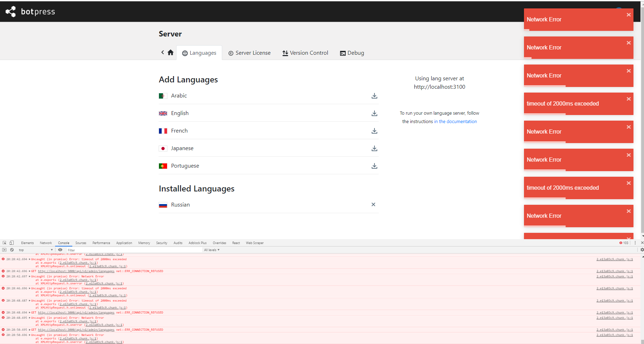Toggle the live expression eye icon

click(60, 250)
